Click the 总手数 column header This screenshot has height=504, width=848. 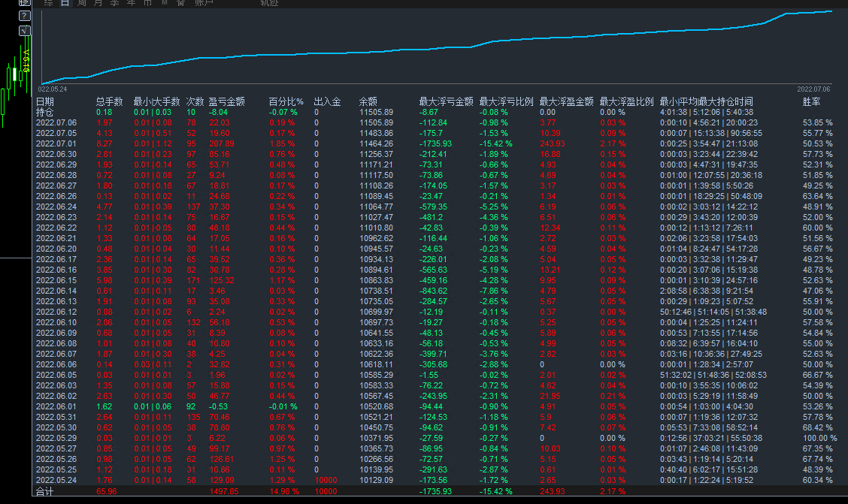[109, 101]
